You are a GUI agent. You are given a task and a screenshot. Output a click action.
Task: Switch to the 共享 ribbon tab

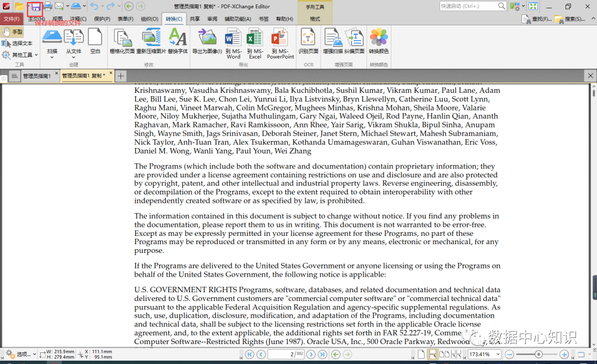coord(195,19)
